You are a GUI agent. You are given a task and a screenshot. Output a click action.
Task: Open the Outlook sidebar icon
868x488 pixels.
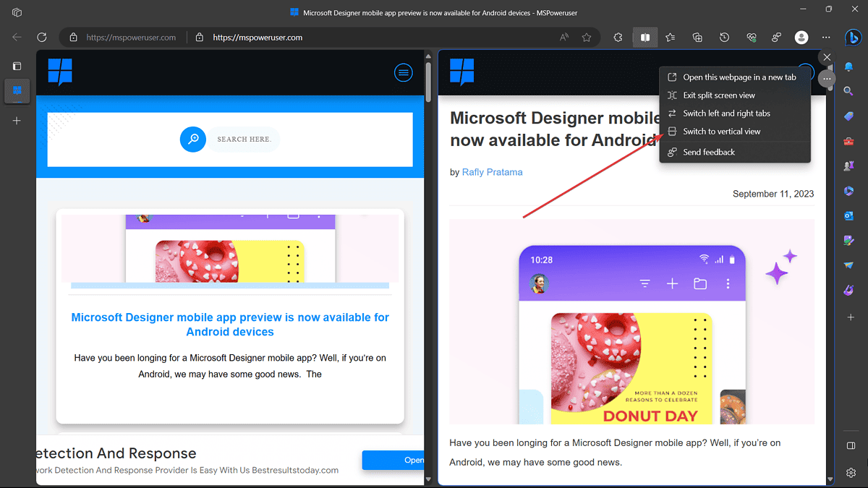point(849,215)
